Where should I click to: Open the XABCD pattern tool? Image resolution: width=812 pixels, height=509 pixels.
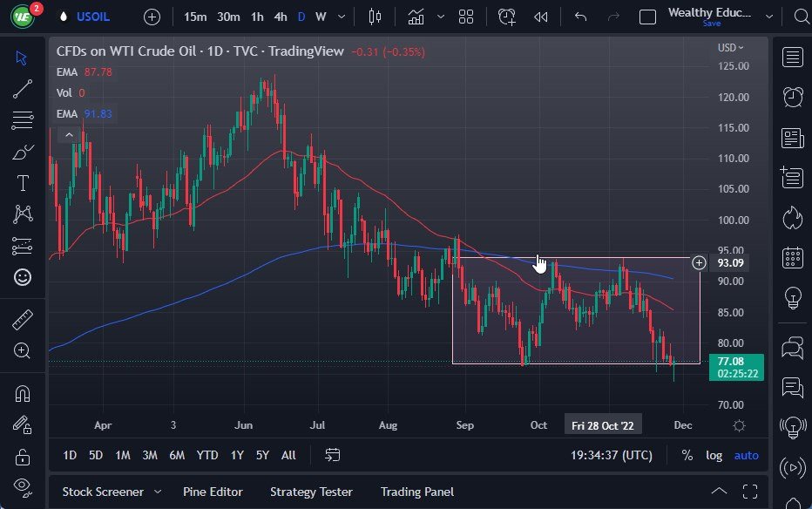[x=22, y=214]
